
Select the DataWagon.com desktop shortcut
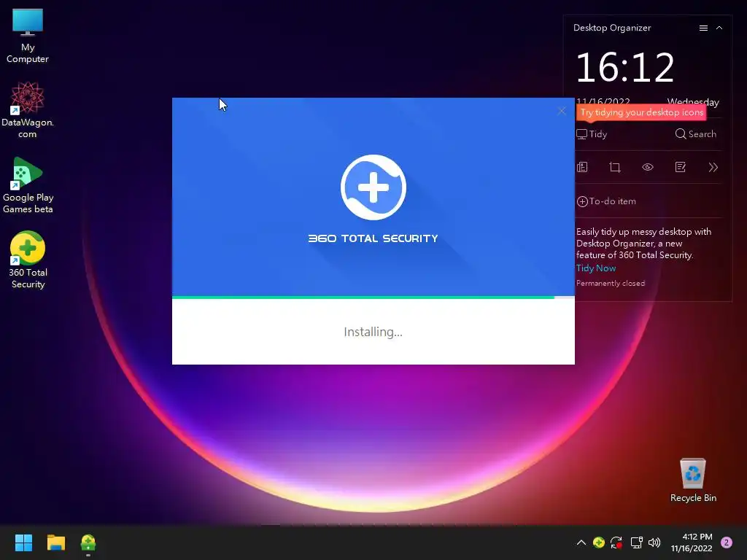tap(28, 109)
